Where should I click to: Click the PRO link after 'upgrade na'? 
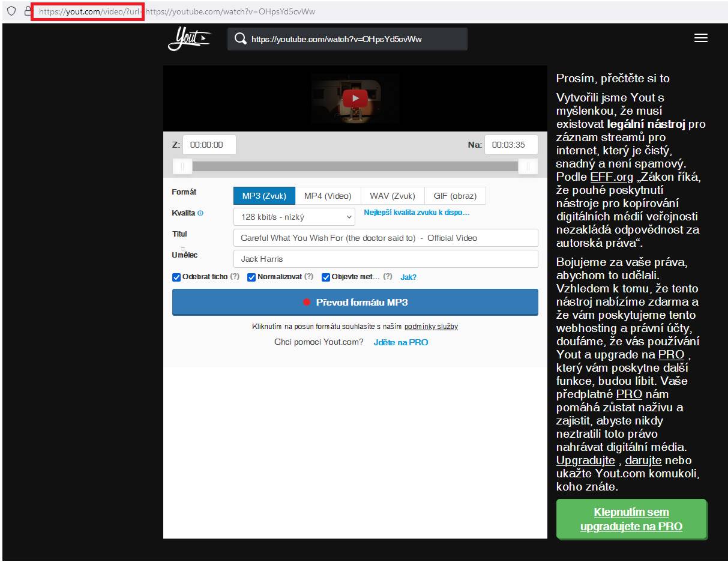click(671, 355)
